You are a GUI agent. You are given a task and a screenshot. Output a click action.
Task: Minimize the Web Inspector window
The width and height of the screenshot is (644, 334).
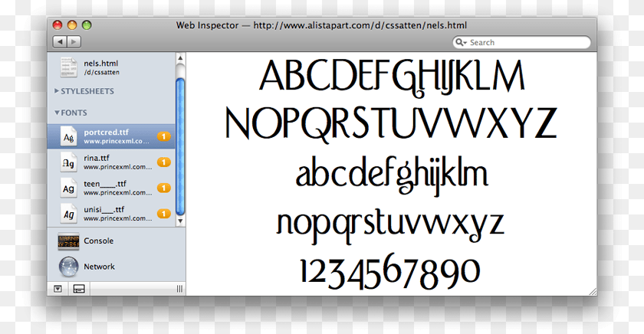point(72,25)
